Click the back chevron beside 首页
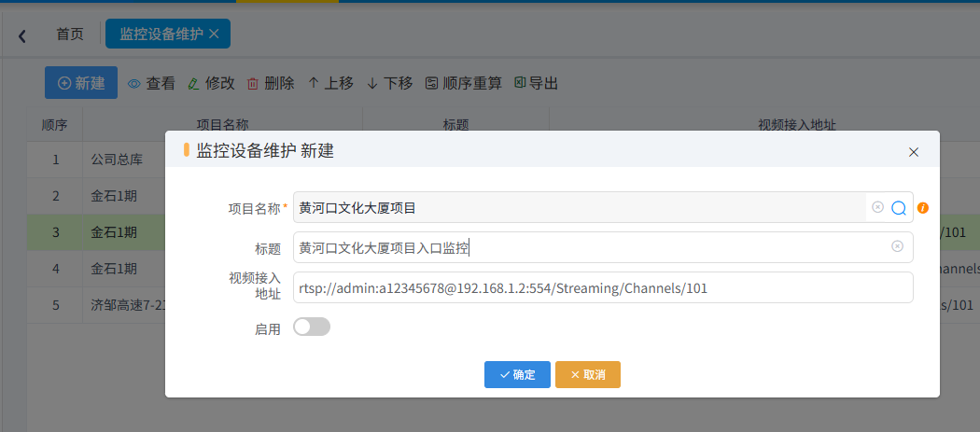This screenshot has height=432, width=980. pos(21,35)
